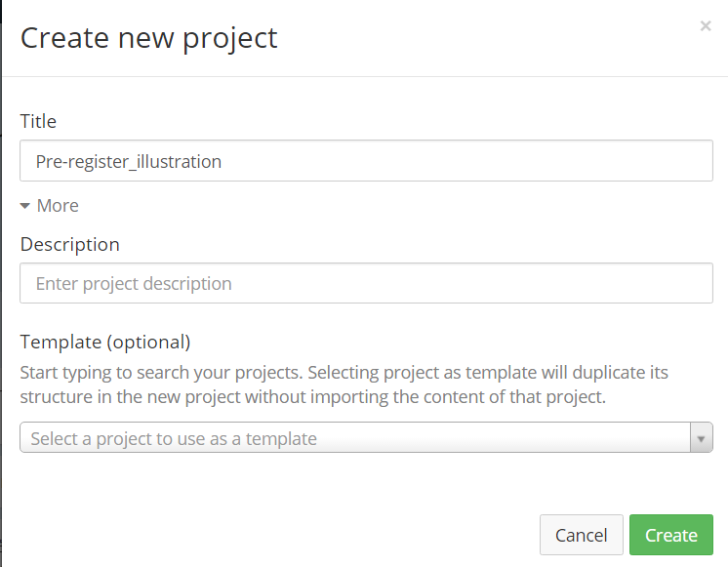The width and height of the screenshot is (728, 567).
Task: Close the Create new project dialog
Action: pyautogui.click(x=706, y=26)
